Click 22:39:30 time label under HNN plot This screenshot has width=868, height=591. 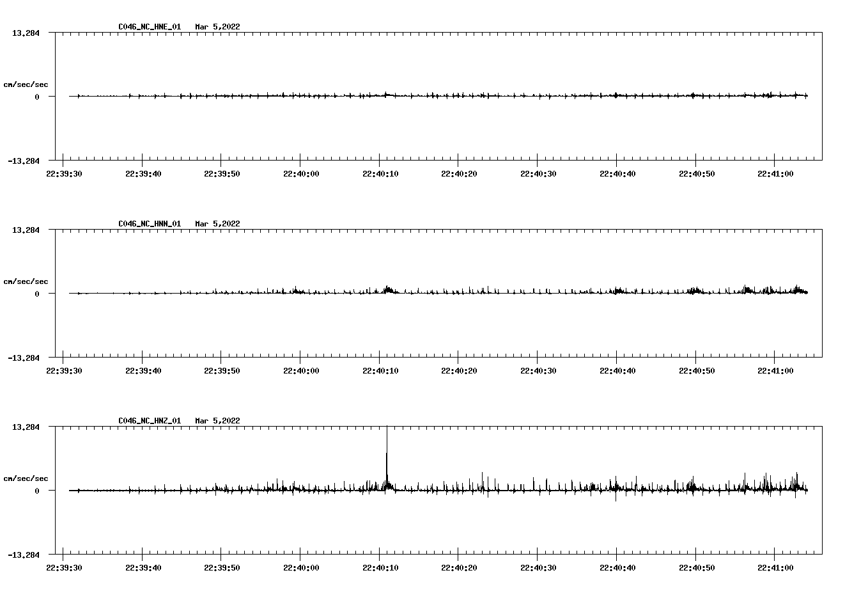(63, 370)
